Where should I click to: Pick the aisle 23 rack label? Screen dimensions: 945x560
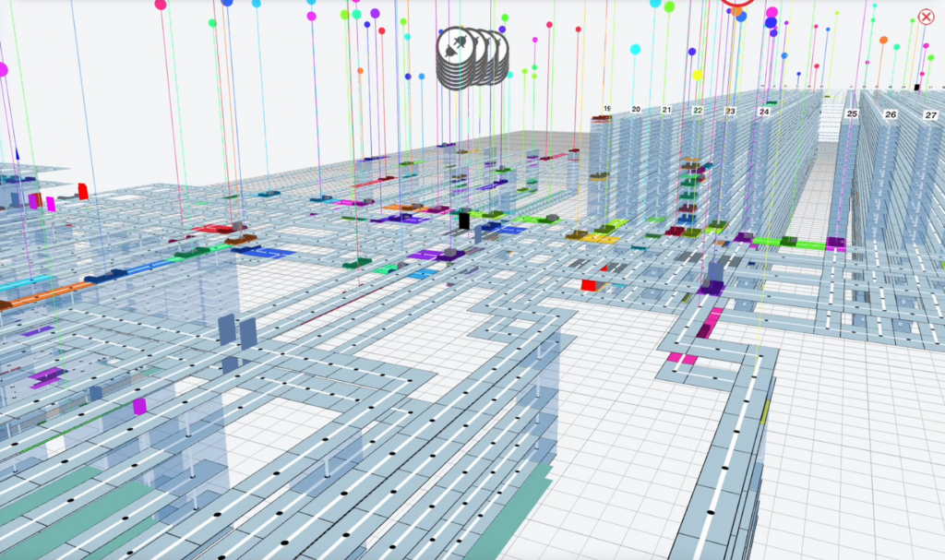(730, 111)
